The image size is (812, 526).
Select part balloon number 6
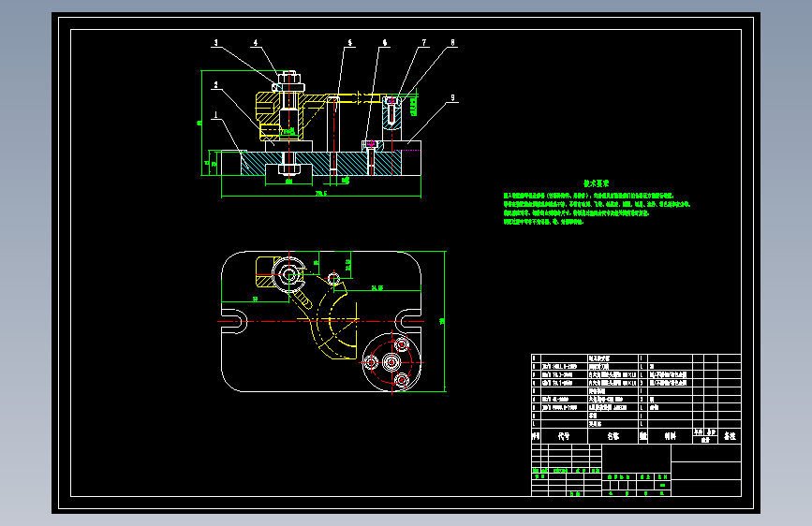click(385, 43)
